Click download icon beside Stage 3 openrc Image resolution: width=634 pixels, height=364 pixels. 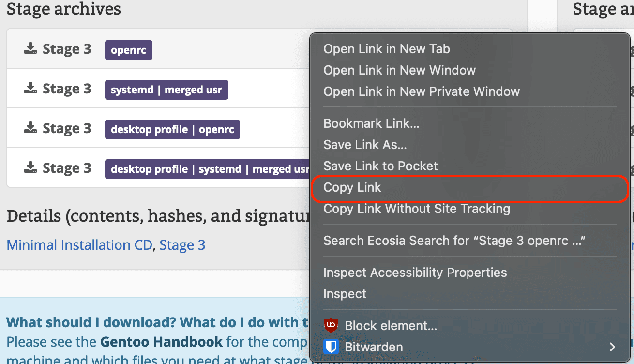(30, 48)
